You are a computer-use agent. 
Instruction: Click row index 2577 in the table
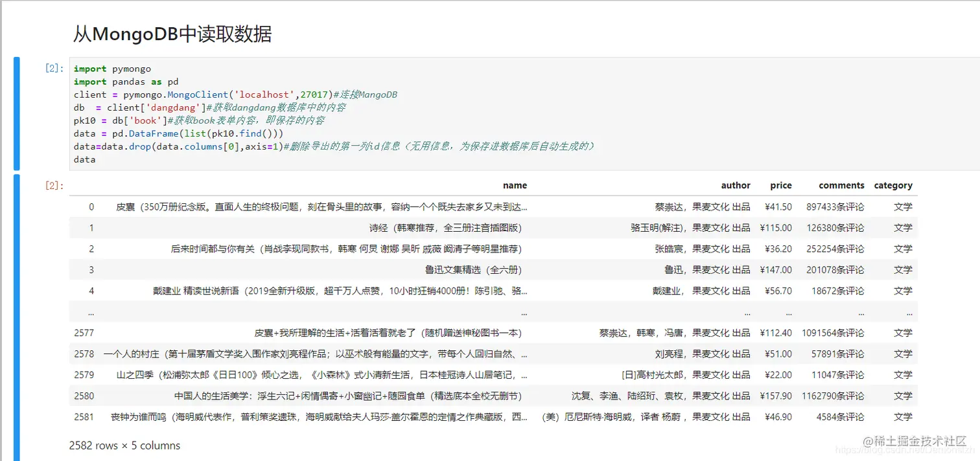click(x=84, y=333)
